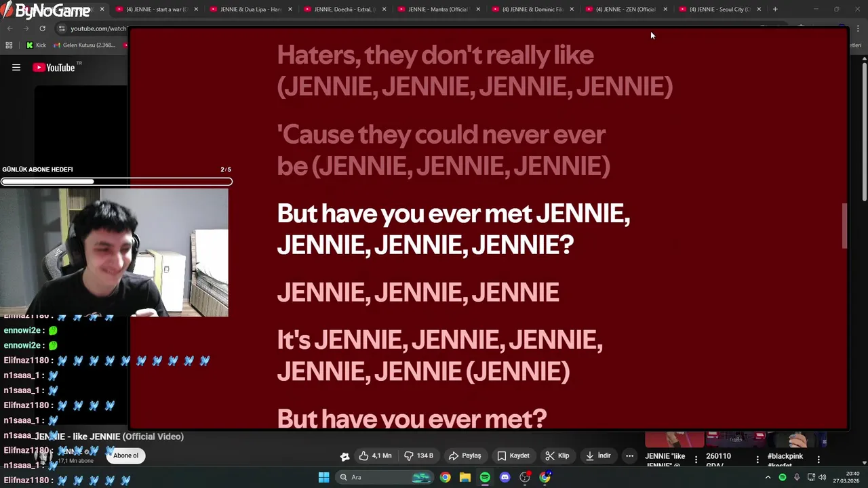The width and height of the screenshot is (868, 488).
Task: Click the lyric line 'JENNIE, JENNIE, JENNIE'
Action: click(418, 292)
